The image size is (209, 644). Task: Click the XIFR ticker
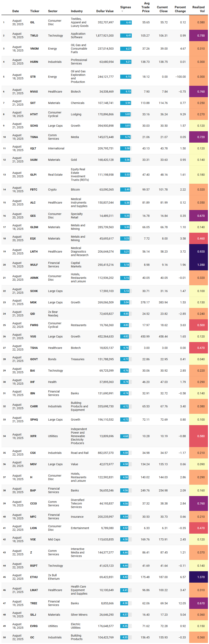point(33,436)
